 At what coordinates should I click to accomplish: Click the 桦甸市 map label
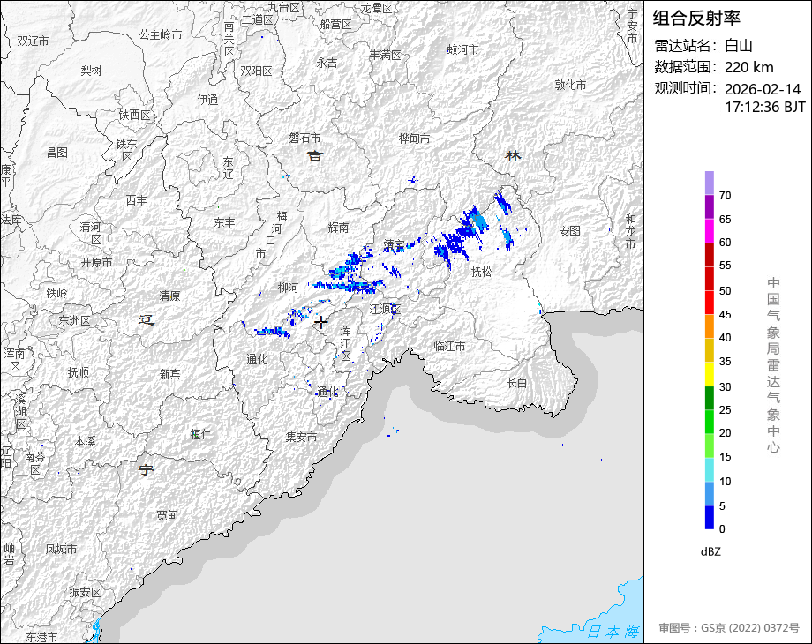(x=414, y=139)
